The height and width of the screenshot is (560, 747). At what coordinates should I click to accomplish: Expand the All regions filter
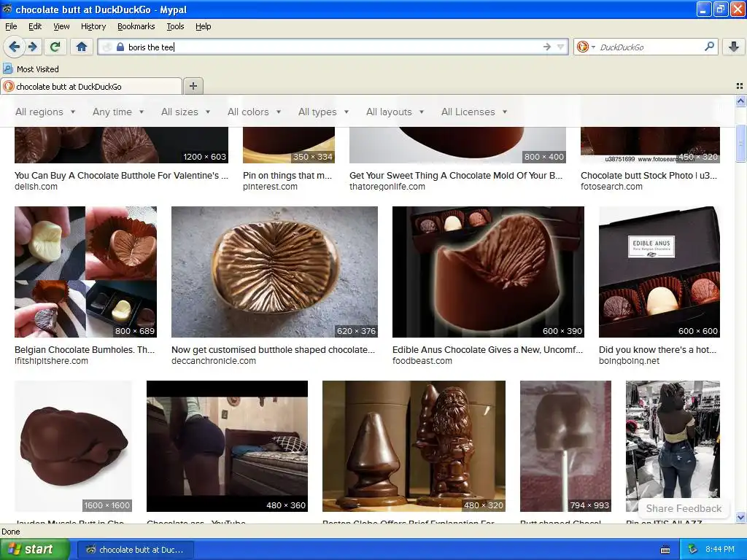click(45, 112)
